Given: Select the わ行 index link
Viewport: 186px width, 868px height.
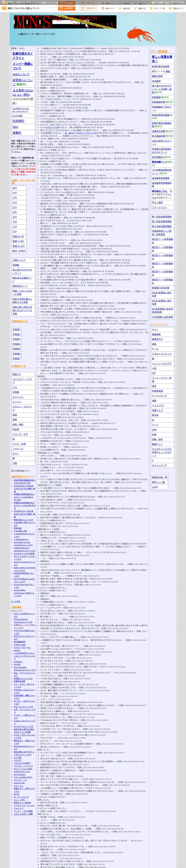Looking at the screenshot, I should (15, 232).
